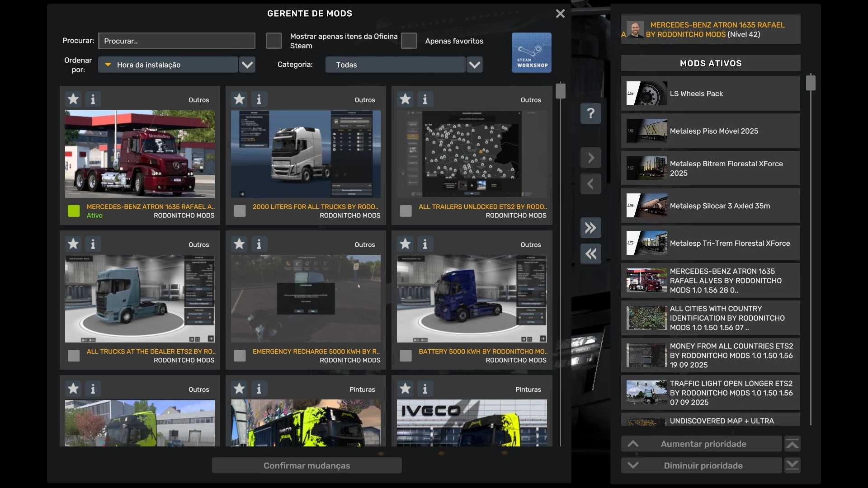Open the Steam Workshop icon
The image size is (868, 488).
tap(531, 52)
